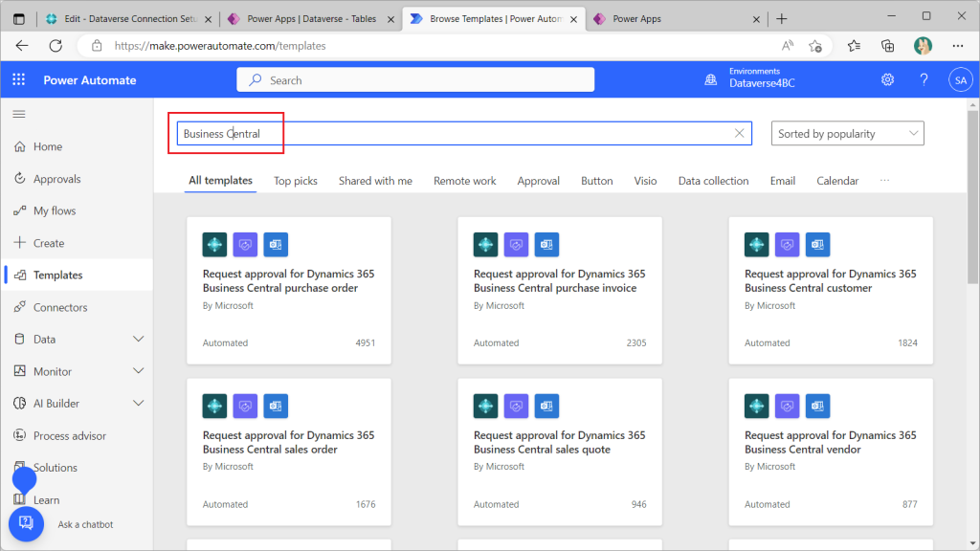980x551 pixels.
Task: Open sales quote approval template card
Action: (x=559, y=452)
